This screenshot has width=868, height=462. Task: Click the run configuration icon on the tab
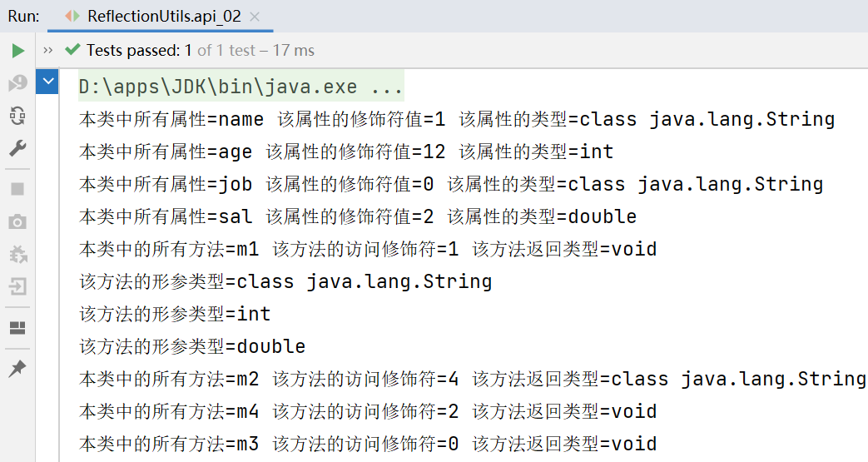[72, 16]
